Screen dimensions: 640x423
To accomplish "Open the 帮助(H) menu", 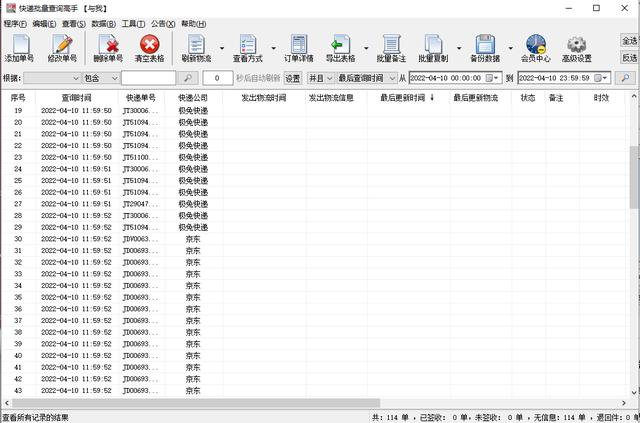I will [193, 24].
